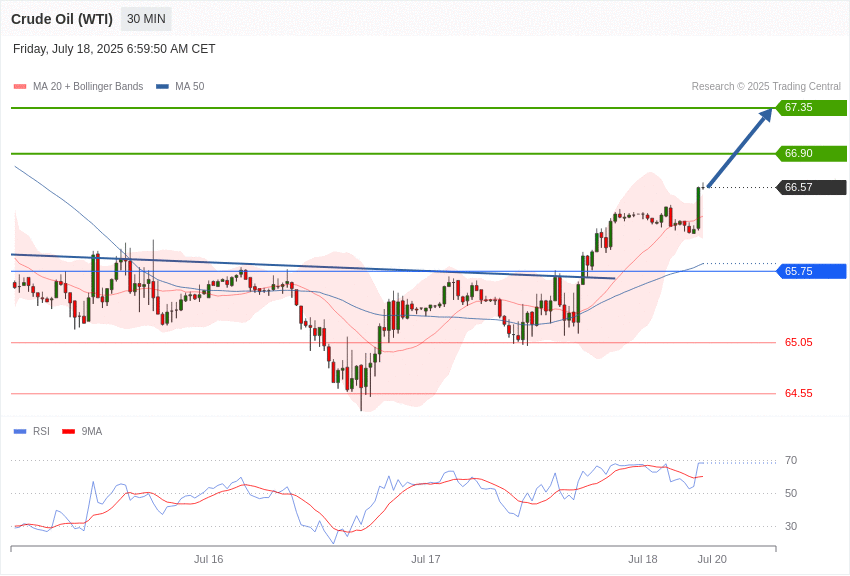Click the MA 20 + Bollinger Bands legend label

tap(88, 86)
